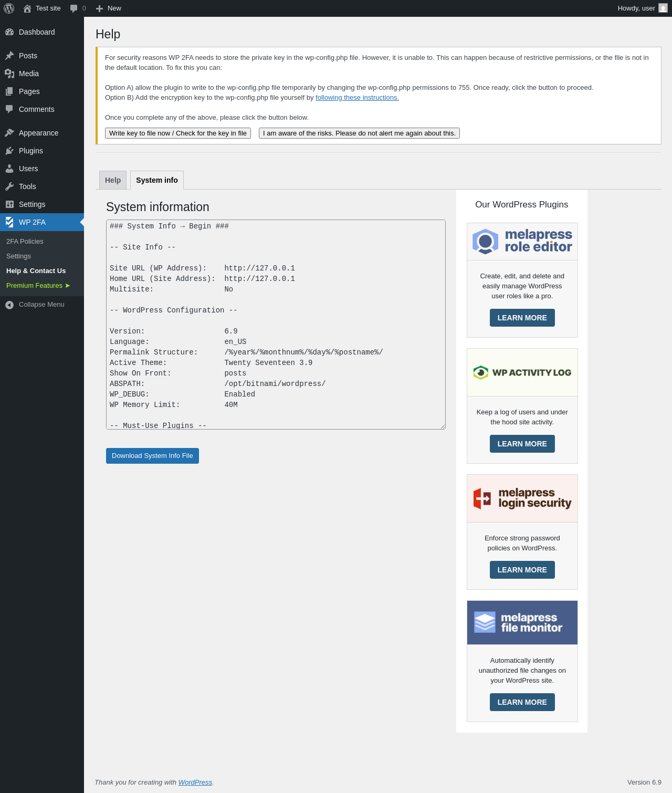Select the System info tab
This screenshot has height=793, width=672.
[157, 180]
